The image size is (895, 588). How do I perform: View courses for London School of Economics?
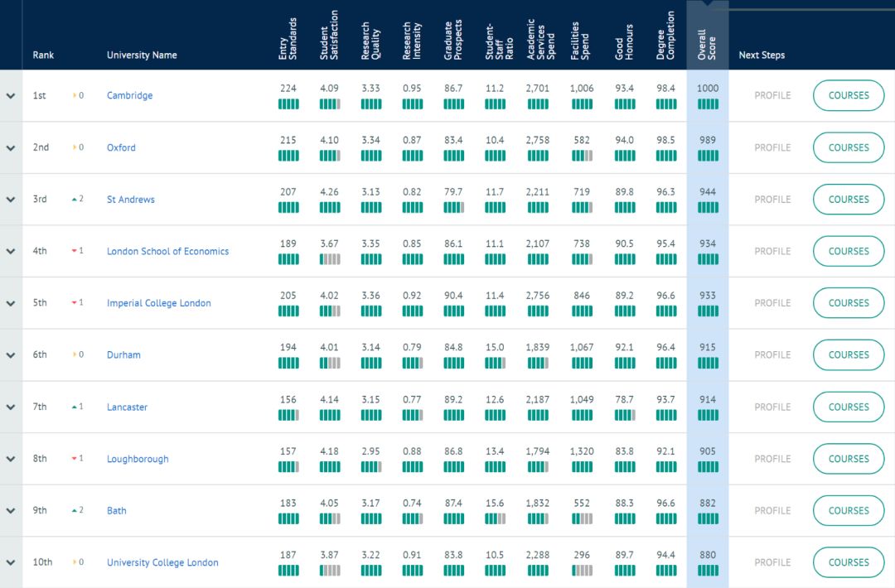(849, 251)
